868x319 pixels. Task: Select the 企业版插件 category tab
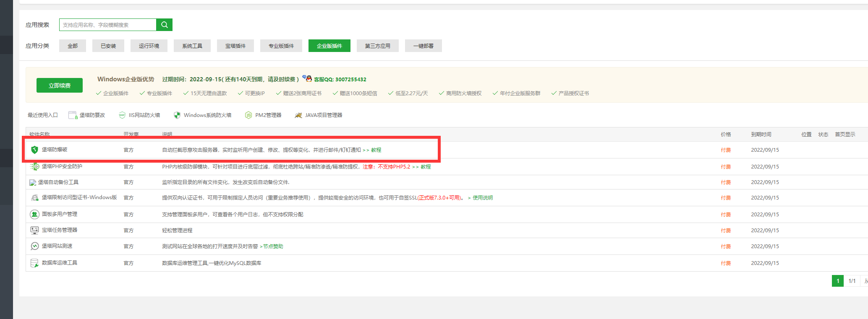[329, 46]
